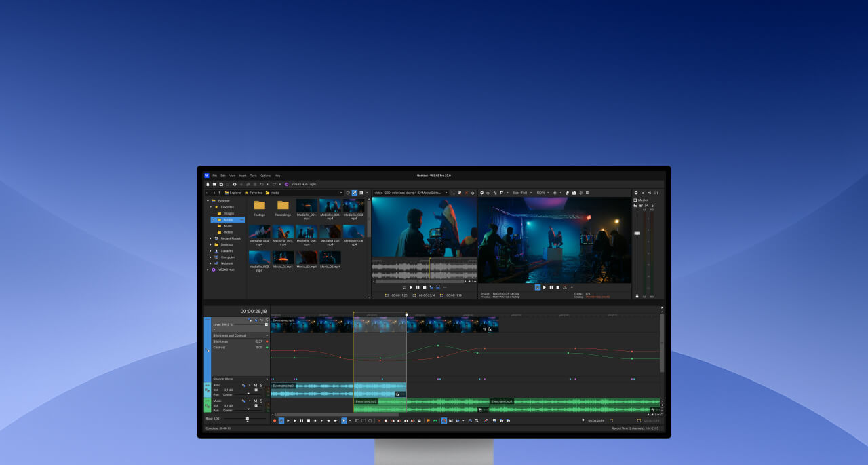Stop playback in timeline transport
Screen dimensions: 868x465
[x=308, y=420]
